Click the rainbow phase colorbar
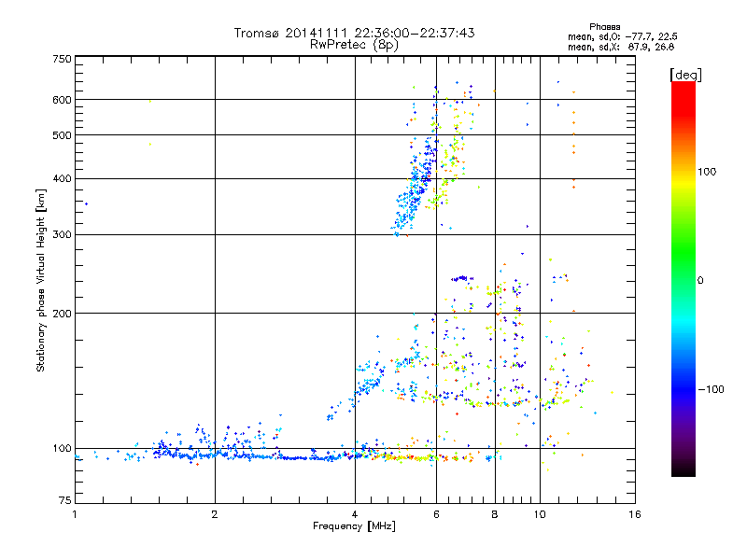Screen dimensions: 747x560 pyautogui.click(x=684, y=278)
